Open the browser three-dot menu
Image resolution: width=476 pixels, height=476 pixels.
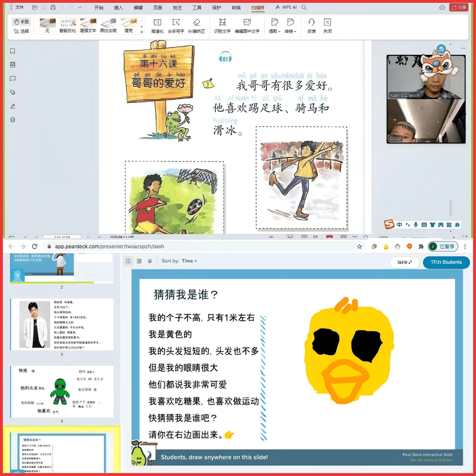pyautogui.click(x=465, y=246)
